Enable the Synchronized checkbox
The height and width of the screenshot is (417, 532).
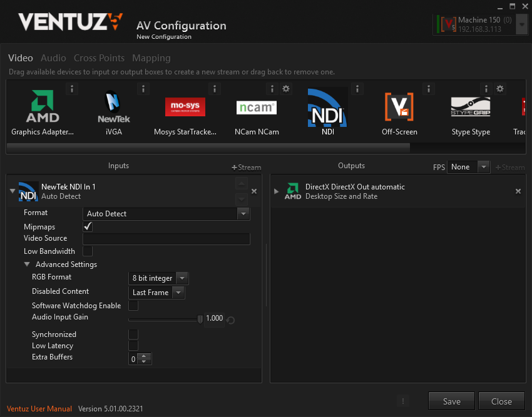click(133, 334)
